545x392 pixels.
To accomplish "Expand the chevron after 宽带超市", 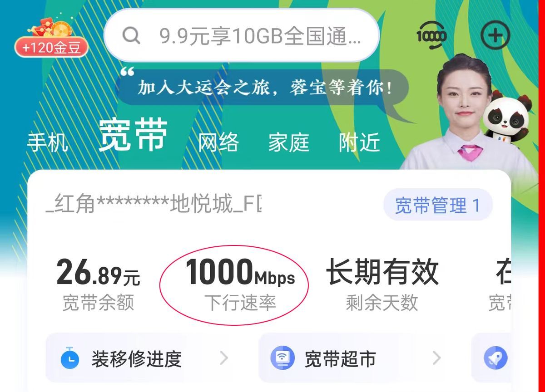I will (x=436, y=358).
